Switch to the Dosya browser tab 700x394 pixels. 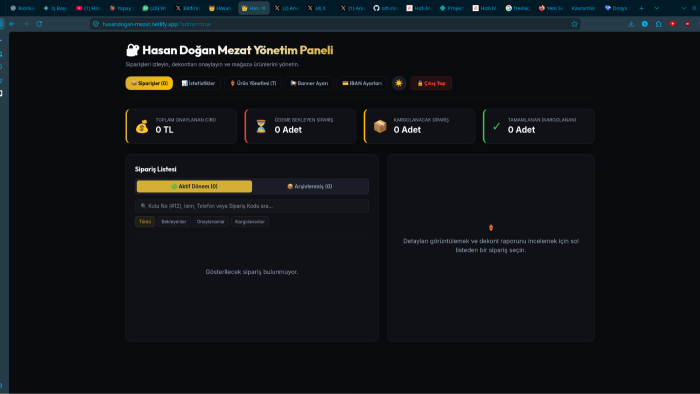[x=617, y=8]
